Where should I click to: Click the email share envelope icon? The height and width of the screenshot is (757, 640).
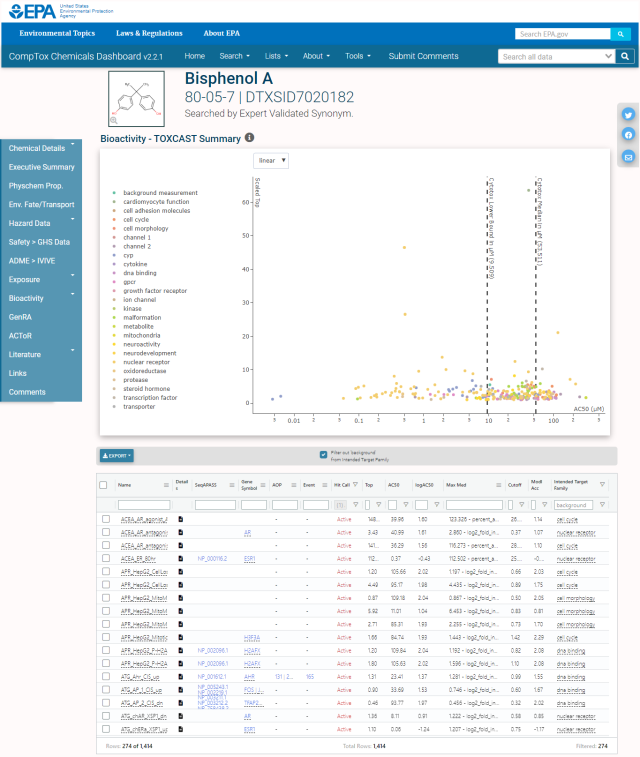point(628,157)
